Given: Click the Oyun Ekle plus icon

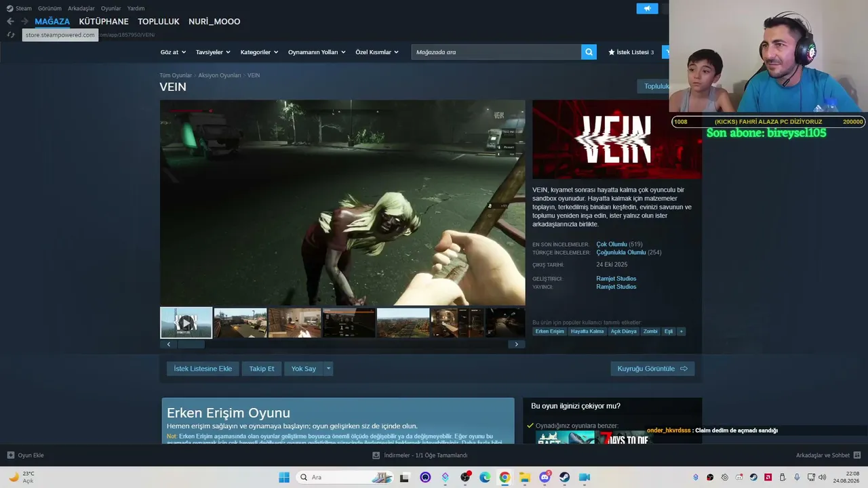Looking at the screenshot, I should point(11,455).
